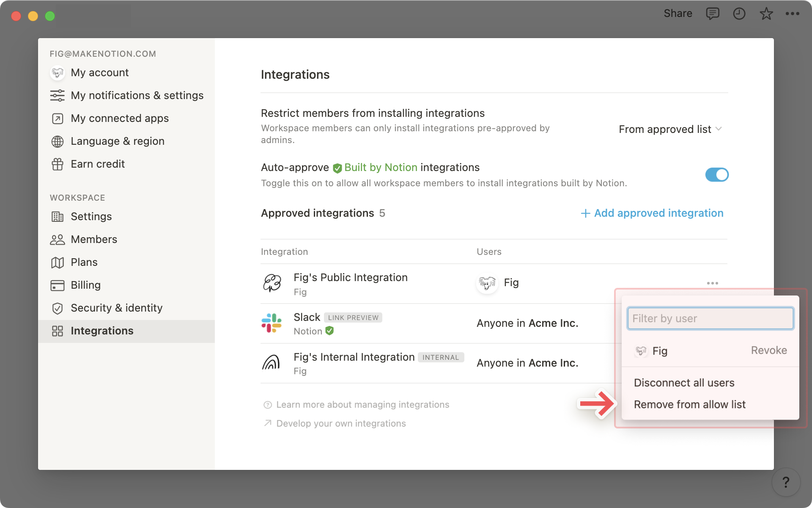Click the My account icon

[57, 72]
